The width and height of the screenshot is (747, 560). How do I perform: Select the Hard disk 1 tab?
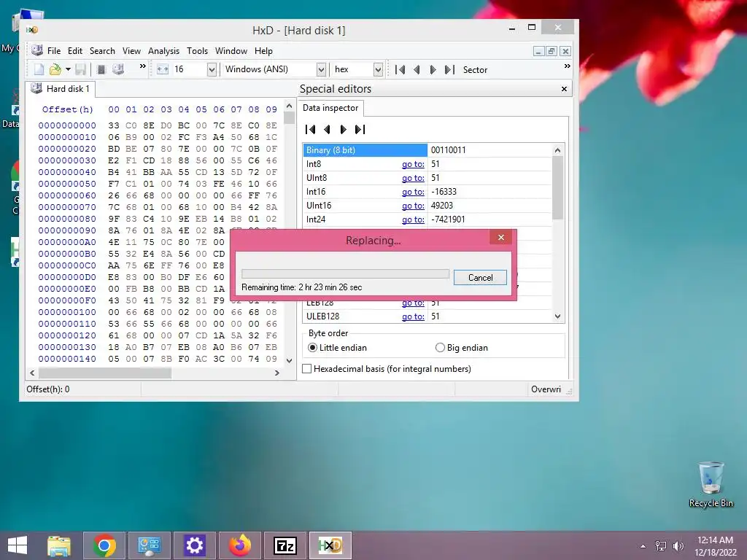[61, 89]
